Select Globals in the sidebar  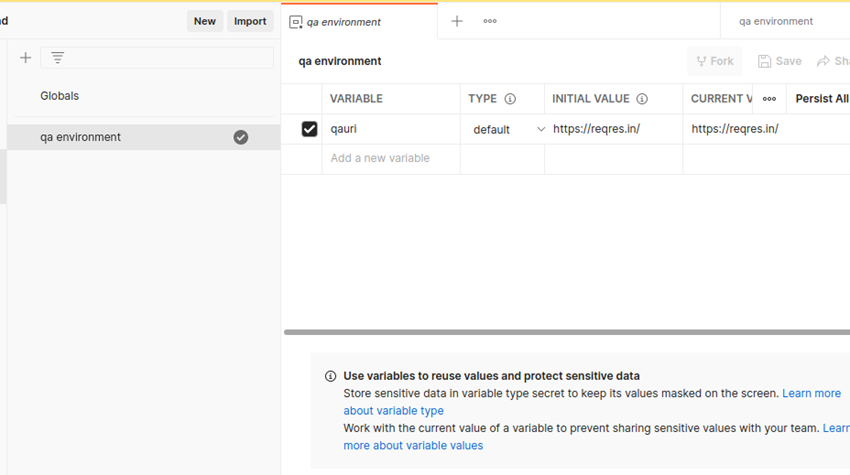pyautogui.click(x=60, y=96)
